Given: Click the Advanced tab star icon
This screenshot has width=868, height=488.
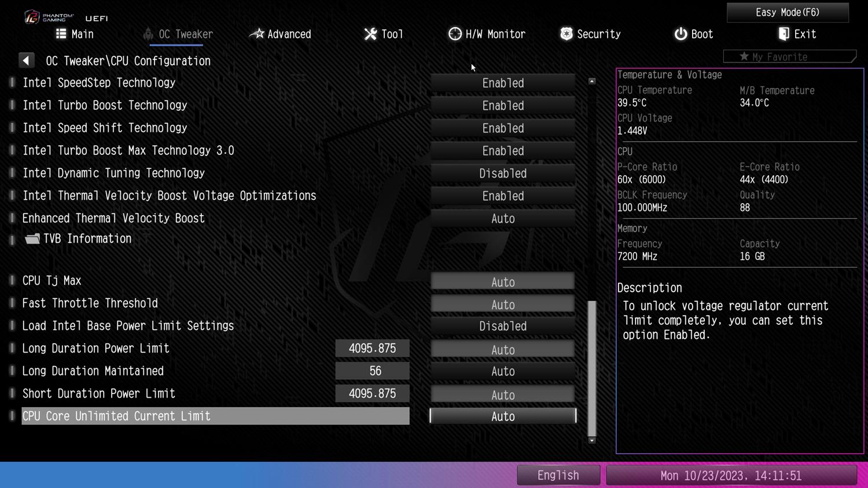Looking at the screenshot, I should click(x=256, y=34).
